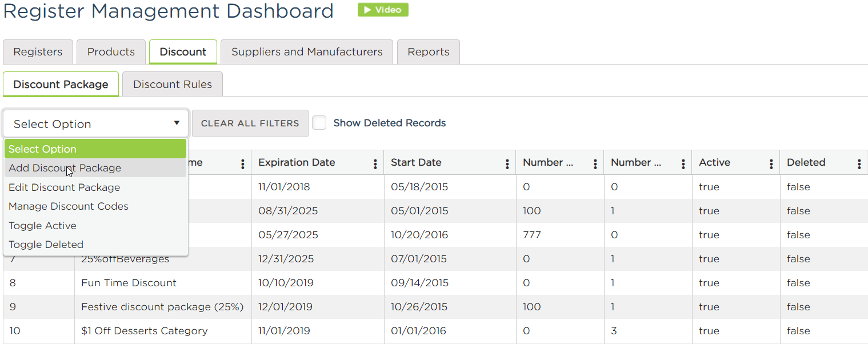Click expiration date 08/31/2025
This screenshot has height=344, width=868.
(x=288, y=211)
